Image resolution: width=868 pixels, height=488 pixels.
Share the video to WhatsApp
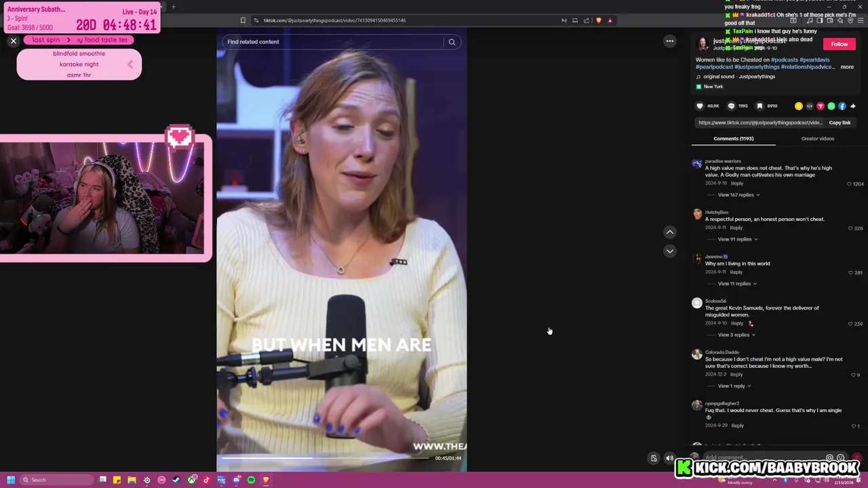[831, 106]
